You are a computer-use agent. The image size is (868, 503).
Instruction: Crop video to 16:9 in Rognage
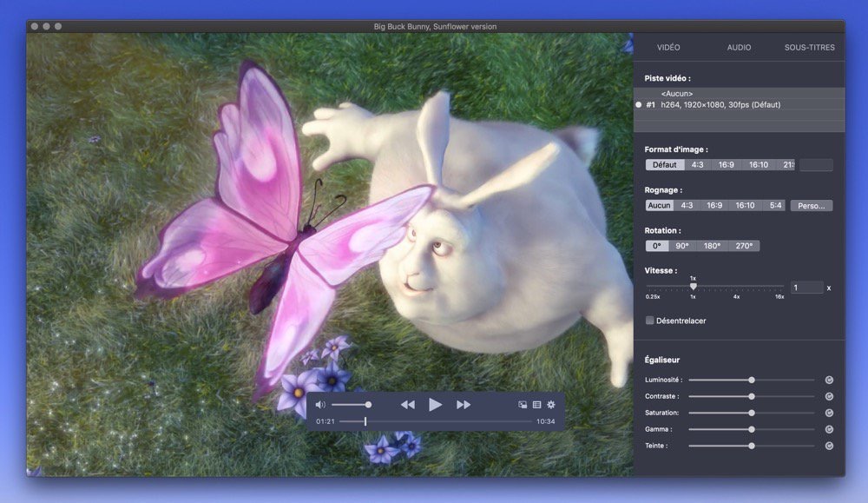click(714, 206)
